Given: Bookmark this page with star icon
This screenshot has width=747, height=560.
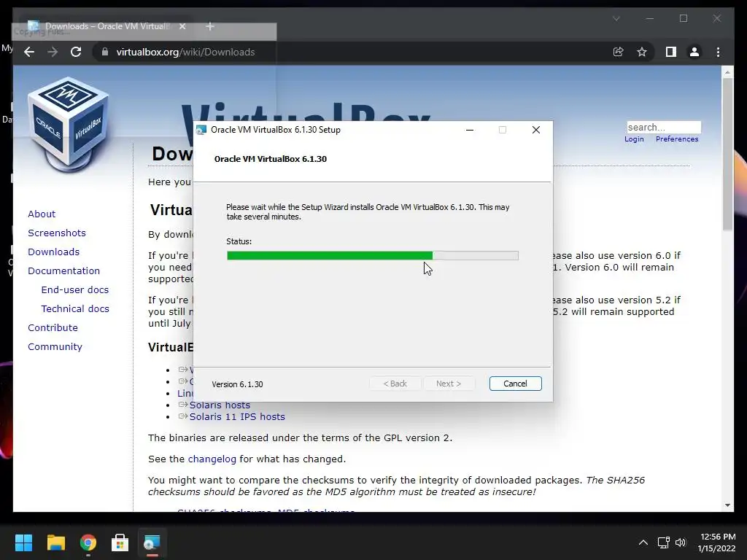Looking at the screenshot, I should click(642, 52).
